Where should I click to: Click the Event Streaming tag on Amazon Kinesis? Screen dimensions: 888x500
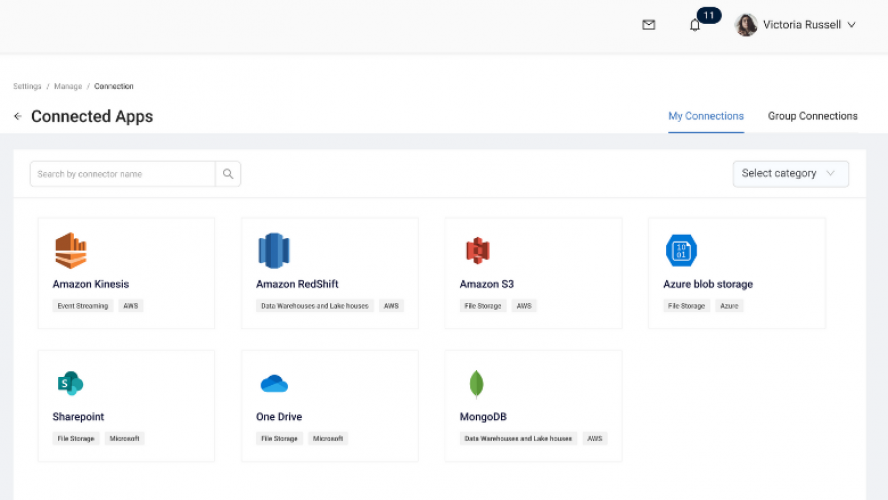83,306
